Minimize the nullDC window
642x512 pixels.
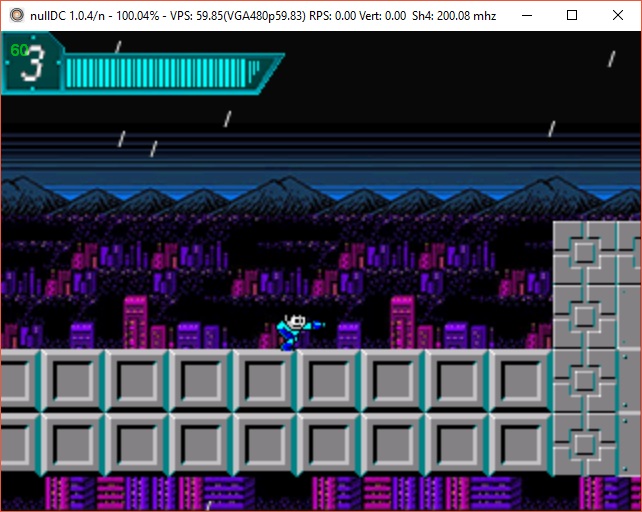pyautogui.click(x=527, y=16)
